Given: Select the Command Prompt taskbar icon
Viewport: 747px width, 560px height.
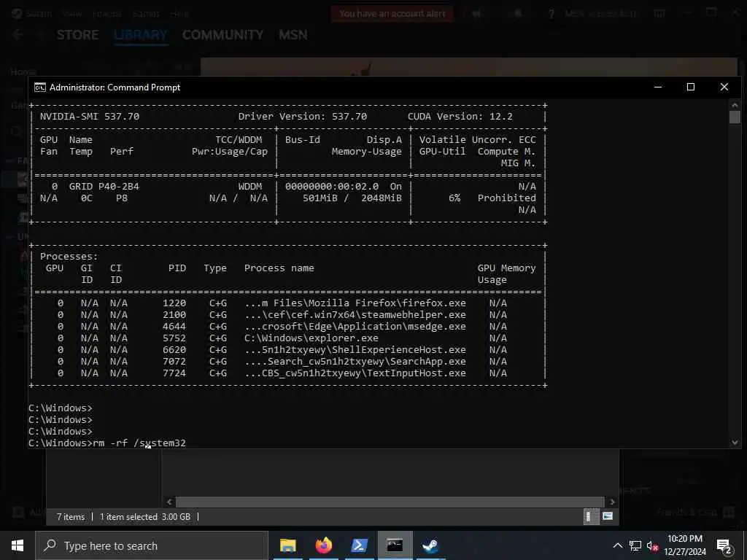Looking at the screenshot, I should [x=395, y=545].
